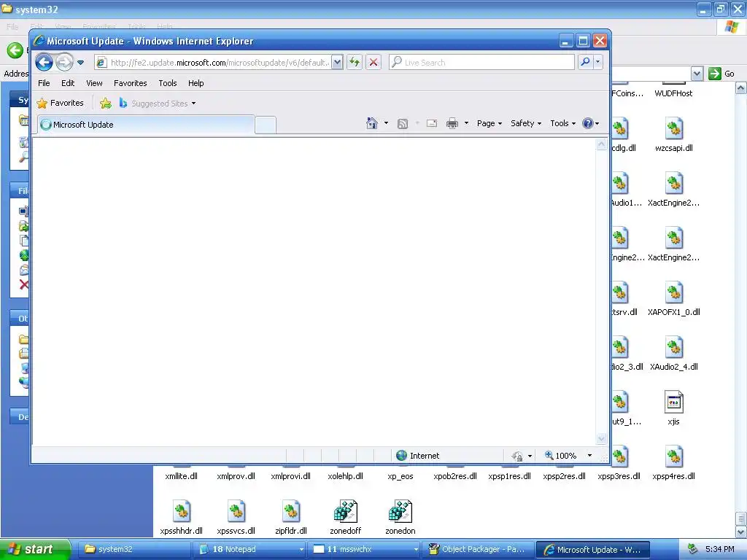Click the system tray notification icon
The width and height of the screenshot is (747, 560).
click(x=693, y=550)
